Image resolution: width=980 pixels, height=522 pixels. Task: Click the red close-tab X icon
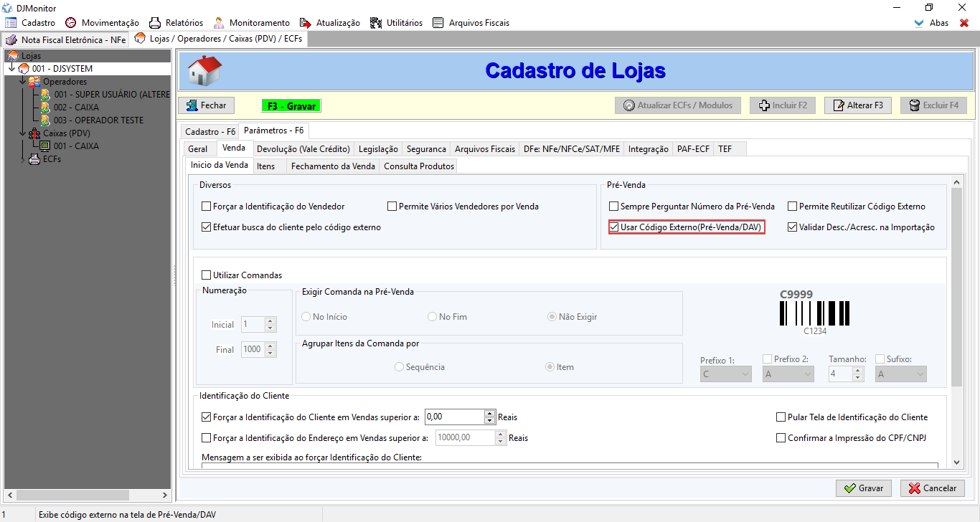[964, 23]
